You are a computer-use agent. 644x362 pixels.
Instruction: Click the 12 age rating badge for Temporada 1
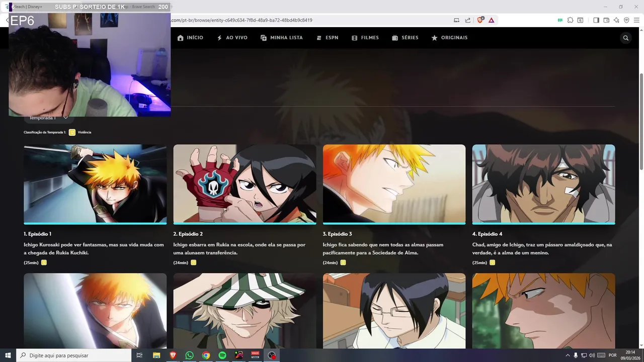coord(72,132)
